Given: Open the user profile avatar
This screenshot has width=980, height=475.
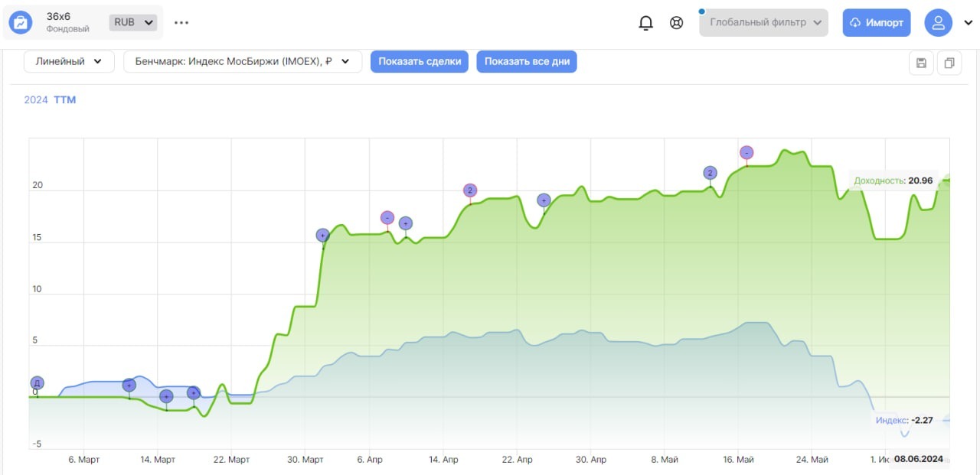Looking at the screenshot, I should pos(939,22).
